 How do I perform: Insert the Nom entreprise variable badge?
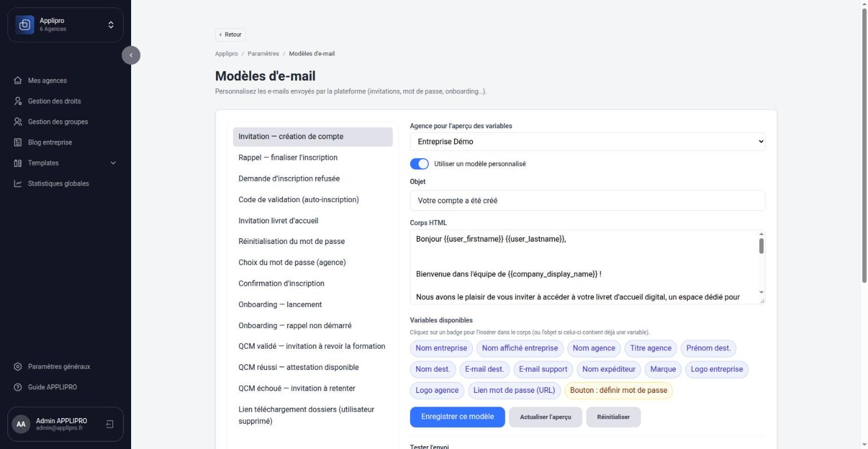441,348
